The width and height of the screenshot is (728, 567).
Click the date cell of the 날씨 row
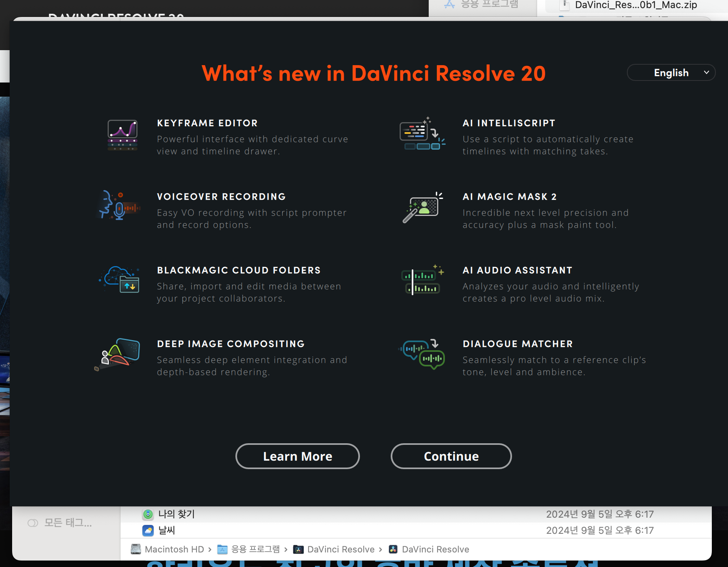click(x=600, y=530)
